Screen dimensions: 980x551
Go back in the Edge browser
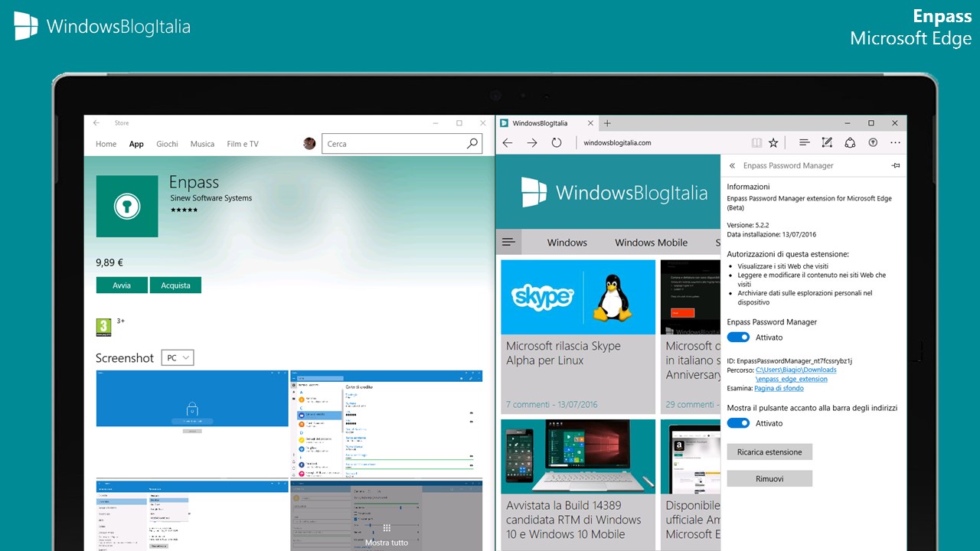point(508,142)
